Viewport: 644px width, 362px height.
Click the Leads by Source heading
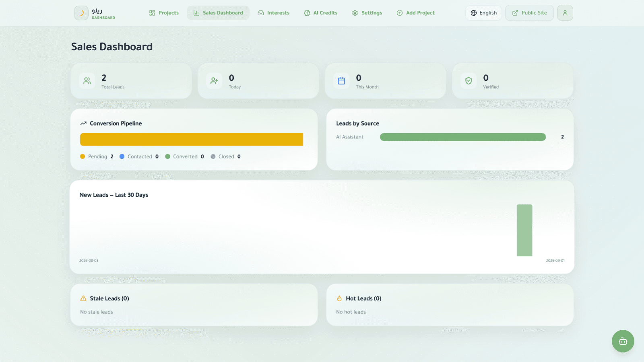coord(358,123)
